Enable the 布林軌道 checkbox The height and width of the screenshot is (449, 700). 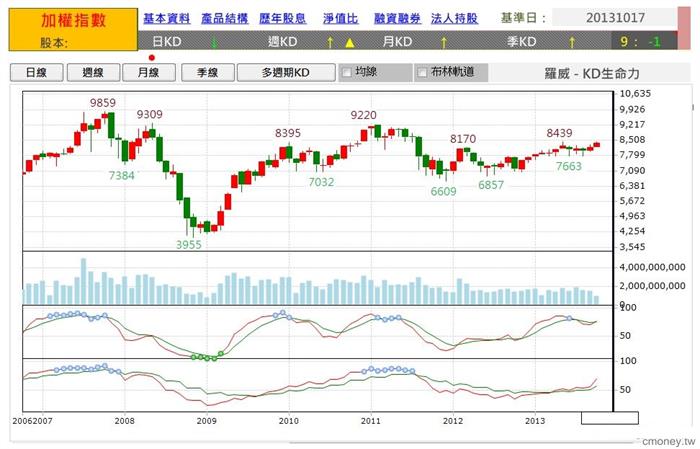(421, 72)
